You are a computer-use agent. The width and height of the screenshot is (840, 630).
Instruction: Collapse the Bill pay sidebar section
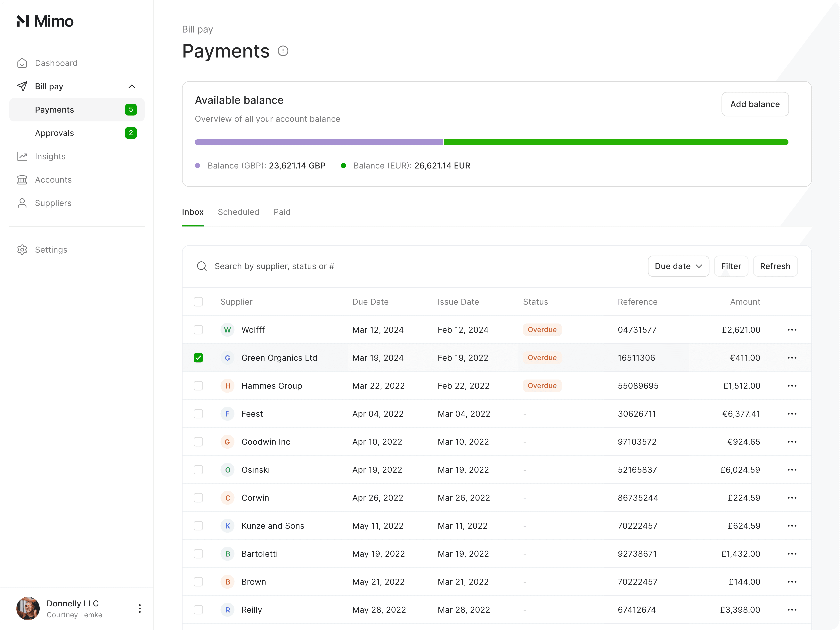point(132,86)
